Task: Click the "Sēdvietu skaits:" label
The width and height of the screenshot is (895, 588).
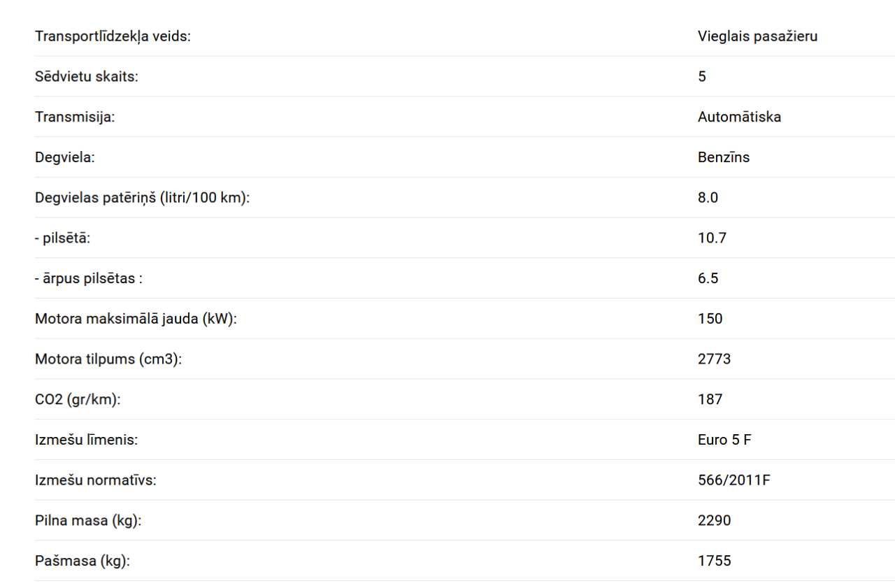Action: [x=87, y=77]
